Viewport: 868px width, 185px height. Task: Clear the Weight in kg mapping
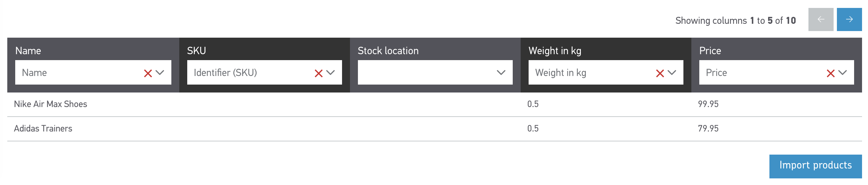660,73
